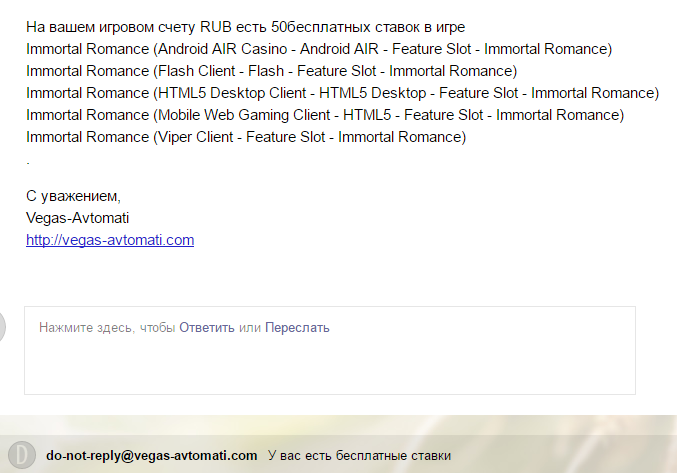The height and width of the screenshot is (473, 677).
Task: Click inside the reply box prompt area
Action: (x=330, y=350)
